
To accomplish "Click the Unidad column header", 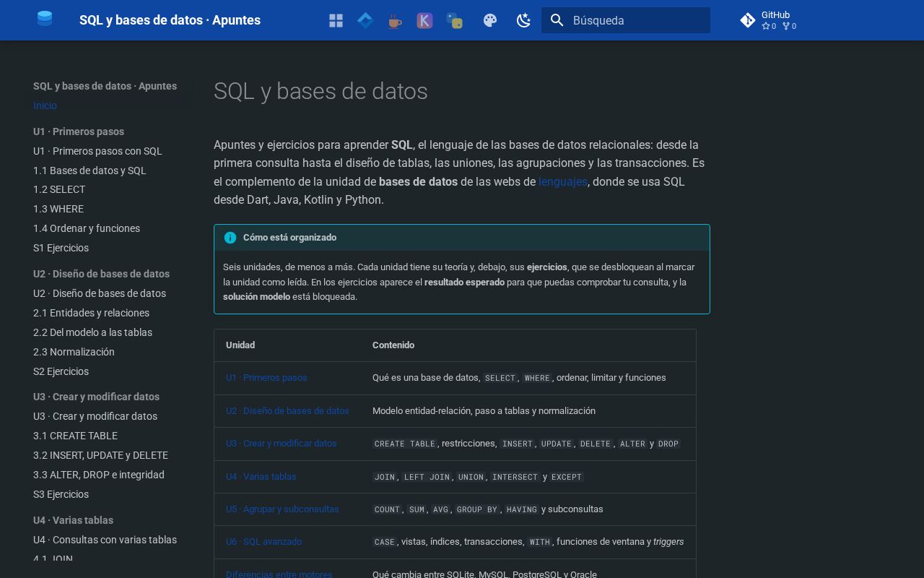I will [x=240, y=345].
